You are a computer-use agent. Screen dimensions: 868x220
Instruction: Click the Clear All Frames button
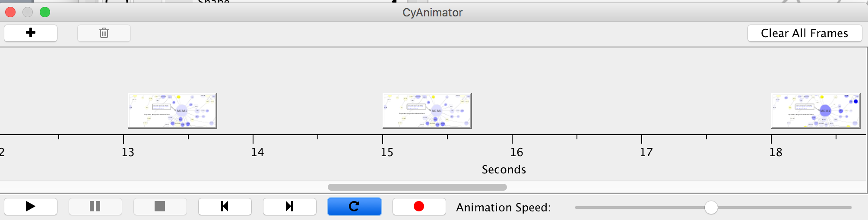click(x=804, y=33)
